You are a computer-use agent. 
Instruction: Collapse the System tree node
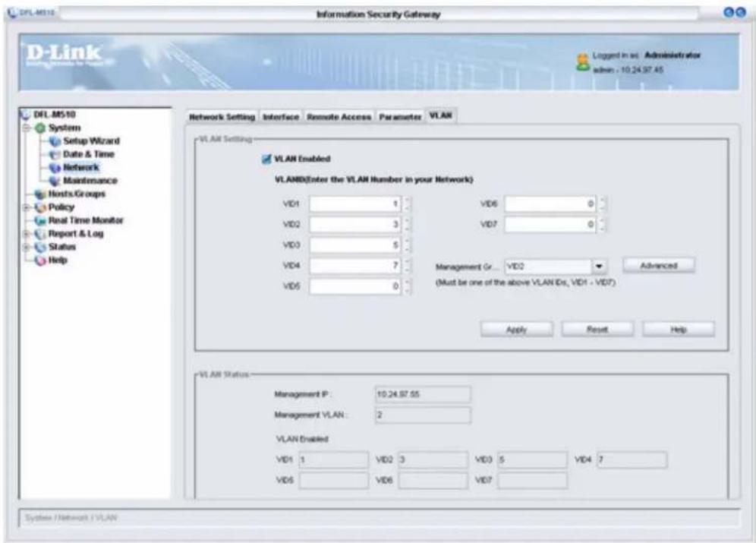[27, 128]
